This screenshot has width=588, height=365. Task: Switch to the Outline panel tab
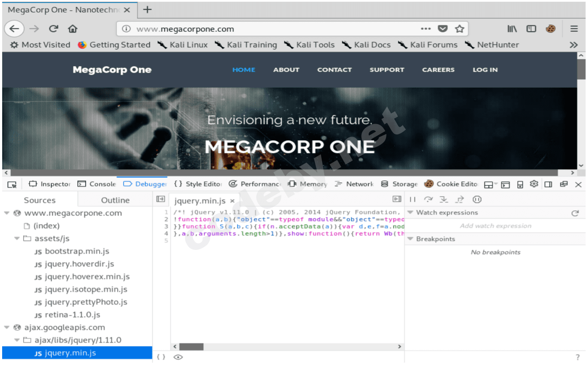[x=115, y=200]
